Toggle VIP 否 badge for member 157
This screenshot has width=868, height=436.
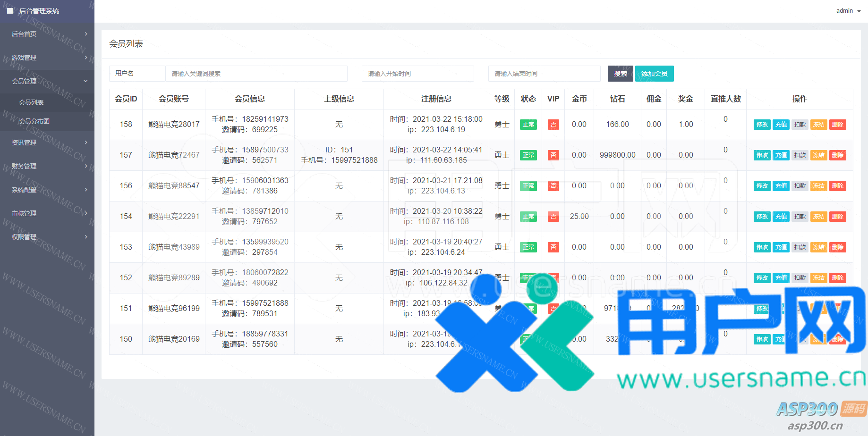coord(553,155)
